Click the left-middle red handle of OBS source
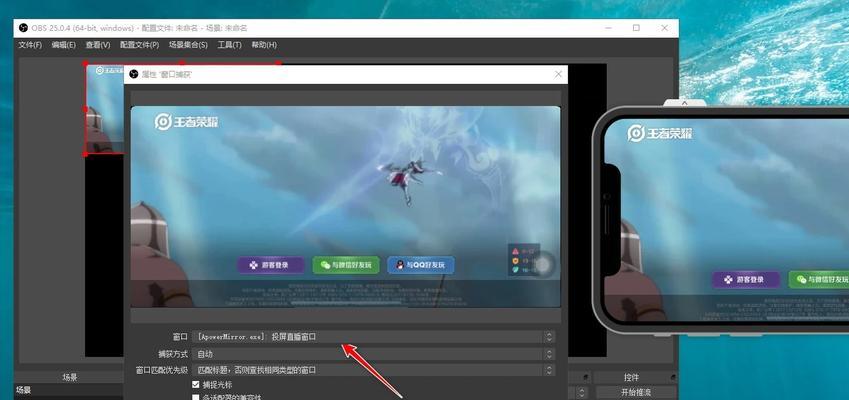 pyautogui.click(x=86, y=108)
